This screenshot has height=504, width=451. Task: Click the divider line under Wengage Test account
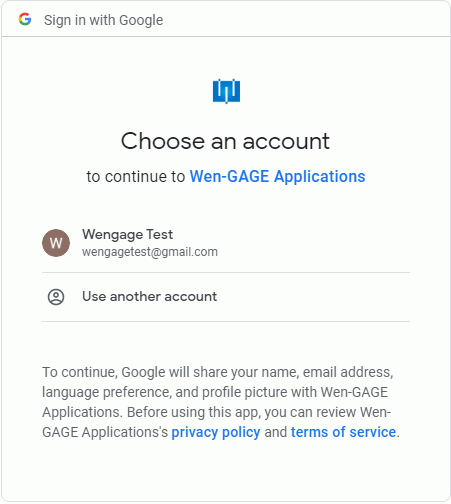tap(226, 272)
